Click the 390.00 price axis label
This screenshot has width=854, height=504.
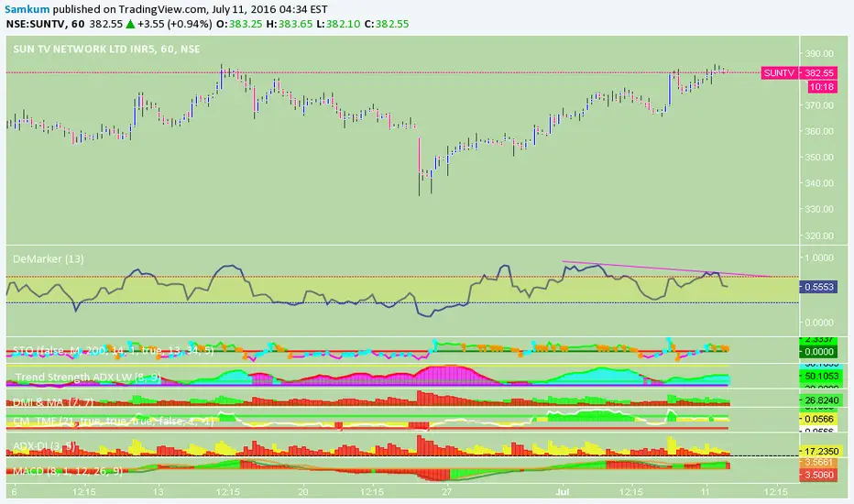pyautogui.click(x=819, y=53)
